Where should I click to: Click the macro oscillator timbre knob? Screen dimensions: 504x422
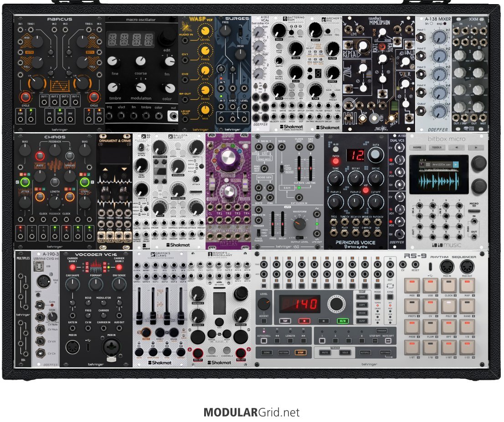point(113,87)
